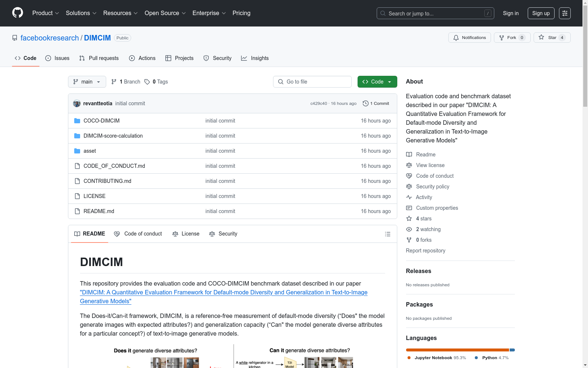
Task: Click the Go to file input
Action: coord(312,82)
